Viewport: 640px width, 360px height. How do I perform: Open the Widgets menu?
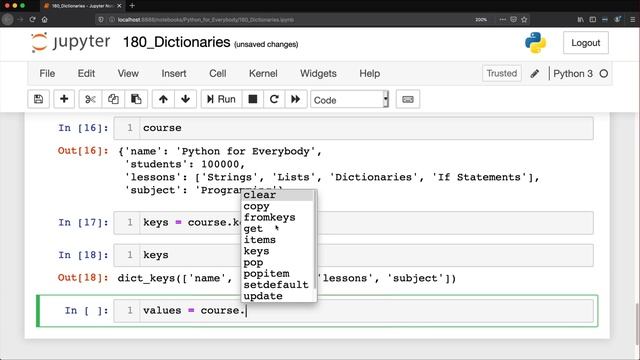click(x=318, y=73)
